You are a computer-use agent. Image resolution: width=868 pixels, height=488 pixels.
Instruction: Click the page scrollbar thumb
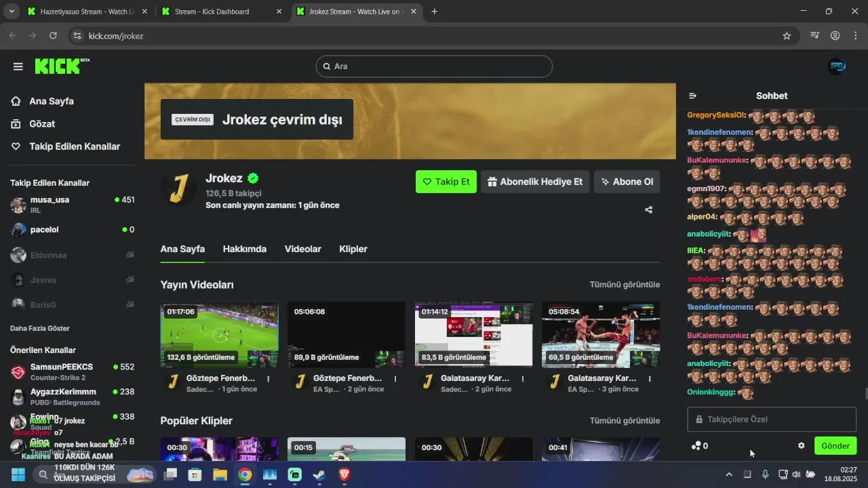click(865, 394)
